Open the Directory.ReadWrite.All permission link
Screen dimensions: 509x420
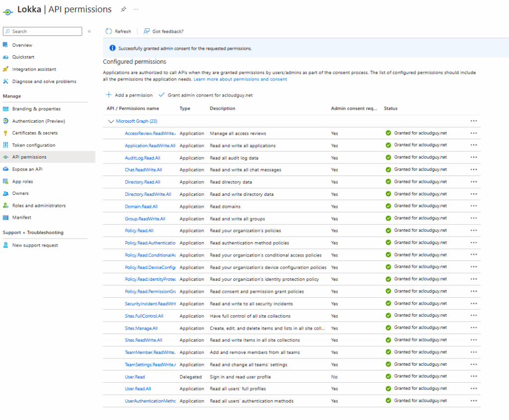[148, 194]
